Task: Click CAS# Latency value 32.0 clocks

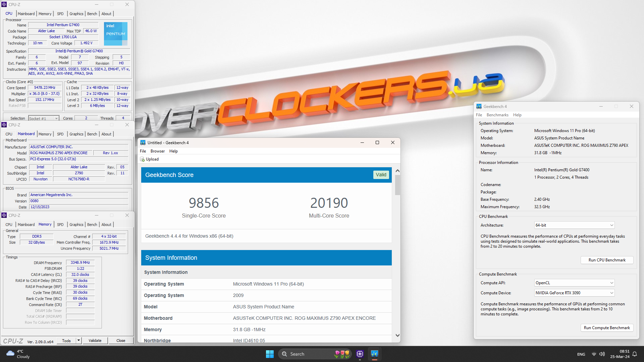Action: 80,275
